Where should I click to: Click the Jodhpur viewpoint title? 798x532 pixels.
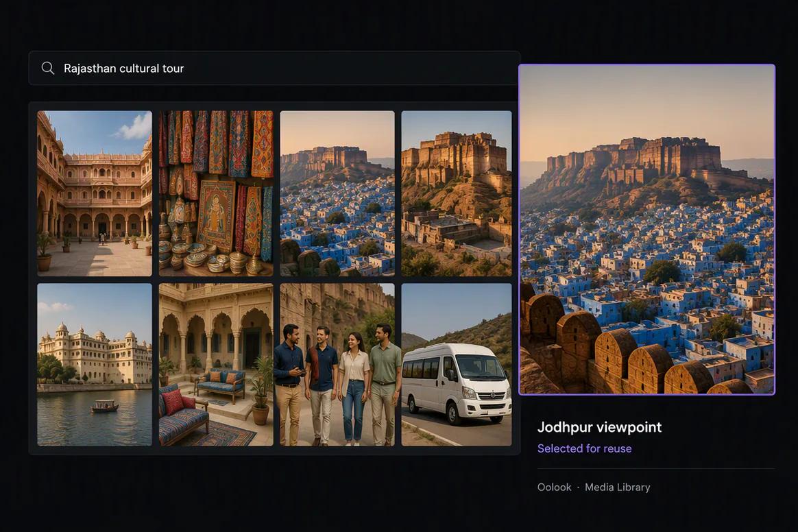pos(599,426)
